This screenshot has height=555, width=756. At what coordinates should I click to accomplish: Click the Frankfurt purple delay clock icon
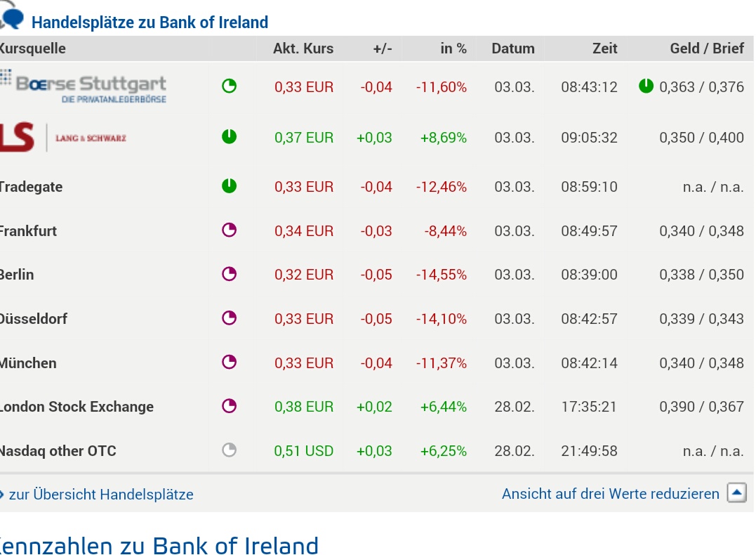point(229,230)
